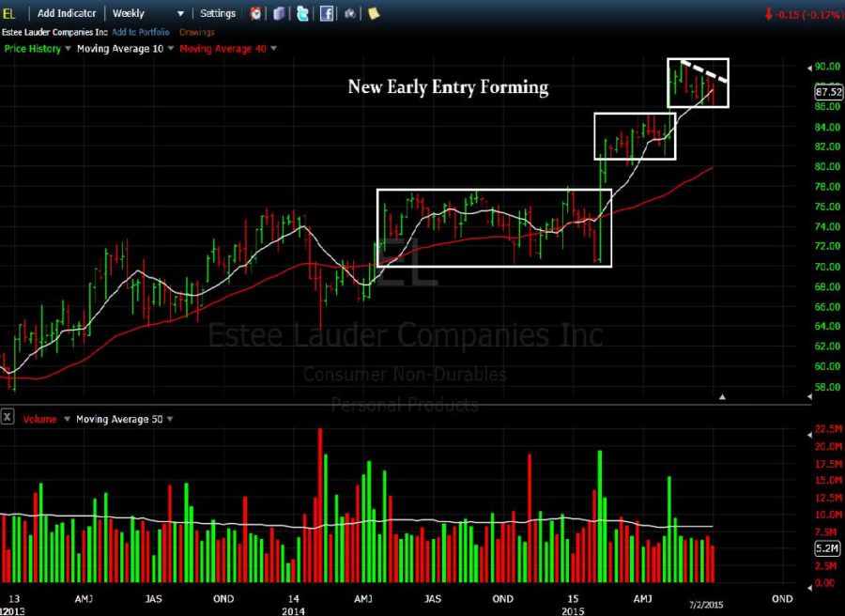Expand the Moving Average 50 dropdown arrow
The height and width of the screenshot is (616, 845).
[x=170, y=419]
